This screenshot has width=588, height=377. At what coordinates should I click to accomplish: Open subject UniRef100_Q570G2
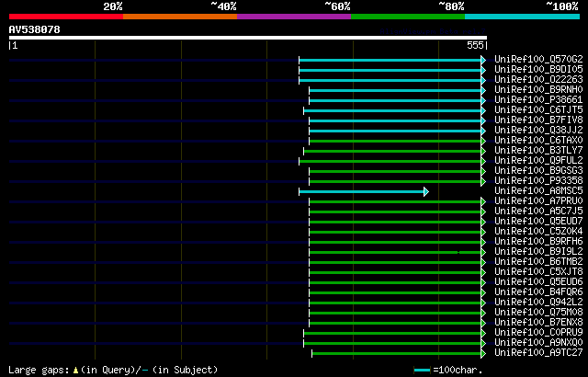(538, 59)
